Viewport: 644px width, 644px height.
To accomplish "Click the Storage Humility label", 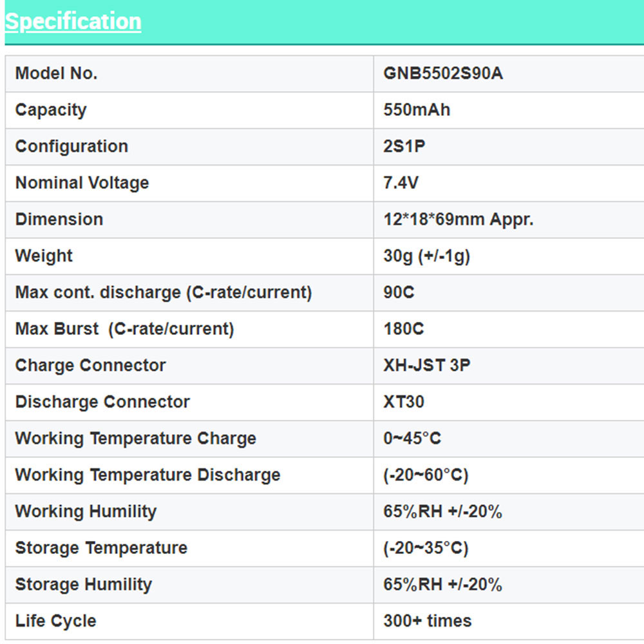I will [84, 585].
